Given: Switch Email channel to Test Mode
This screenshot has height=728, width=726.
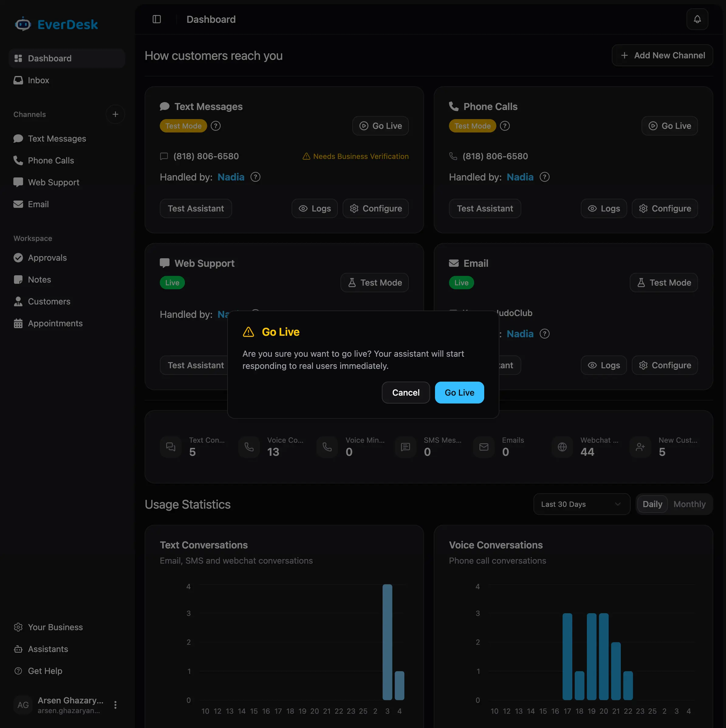Looking at the screenshot, I should (x=663, y=283).
